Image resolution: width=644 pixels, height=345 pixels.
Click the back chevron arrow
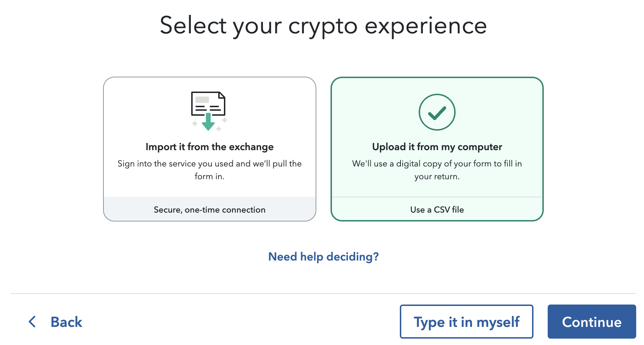(x=32, y=322)
